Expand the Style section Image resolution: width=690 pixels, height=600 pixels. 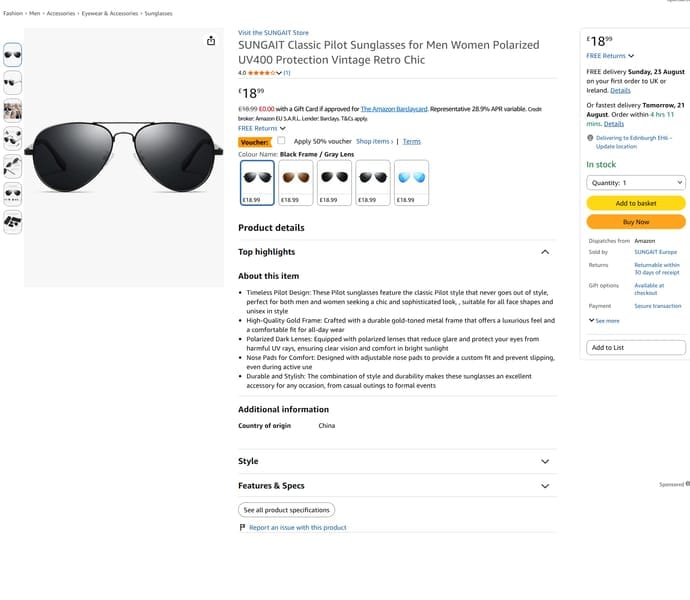[x=545, y=461]
